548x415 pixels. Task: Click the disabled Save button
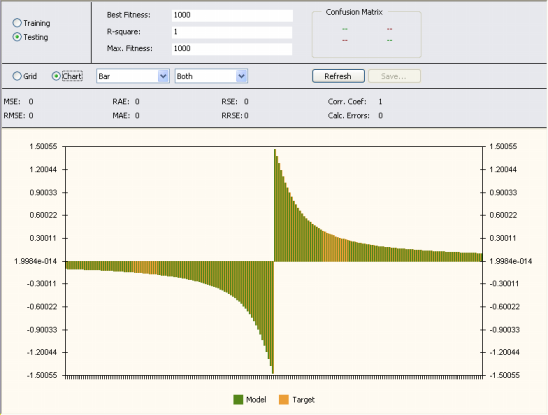(394, 76)
